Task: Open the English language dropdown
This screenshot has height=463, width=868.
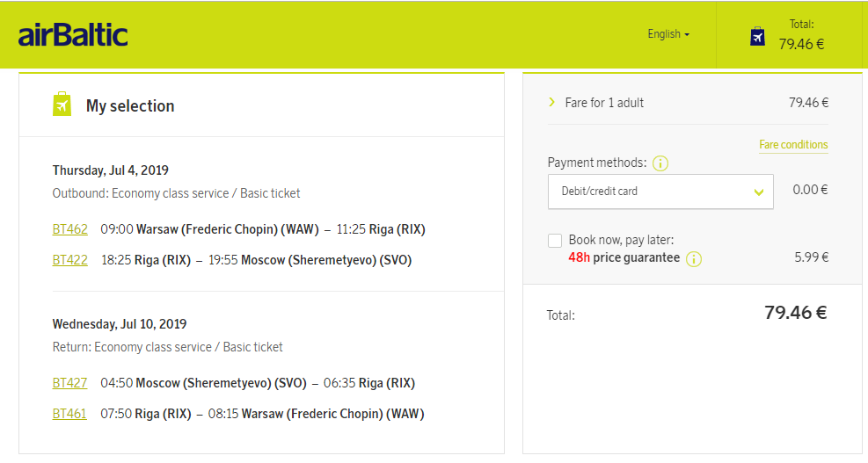Action: pos(668,34)
